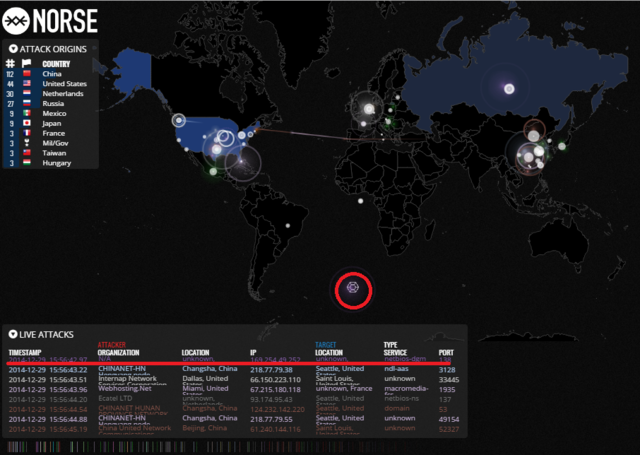
Task: Click the ndl-aas service entry
Action: click(396, 368)
